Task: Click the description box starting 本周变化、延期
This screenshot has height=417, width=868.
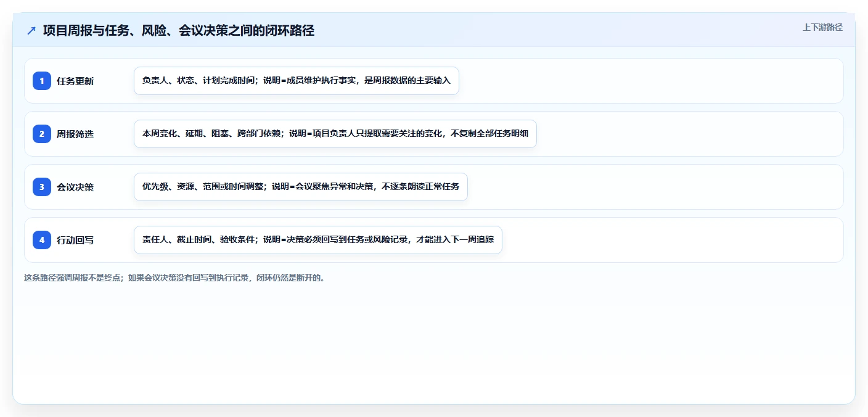Action: [x=335, y=134]
